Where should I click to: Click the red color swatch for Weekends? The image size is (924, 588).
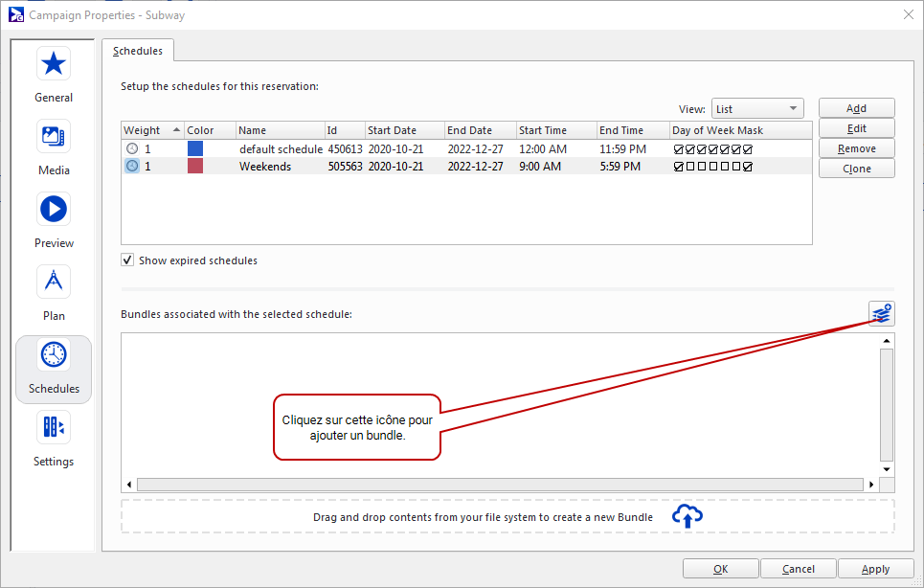tap(195, 167)
